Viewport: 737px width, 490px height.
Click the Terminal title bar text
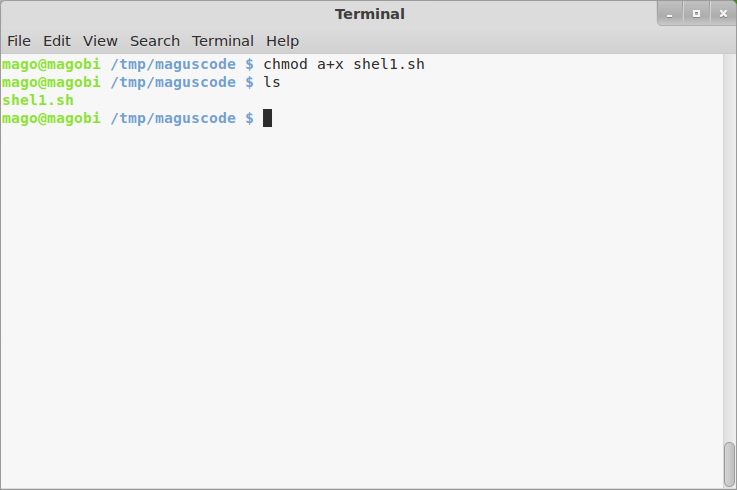(x=369, y=14)
